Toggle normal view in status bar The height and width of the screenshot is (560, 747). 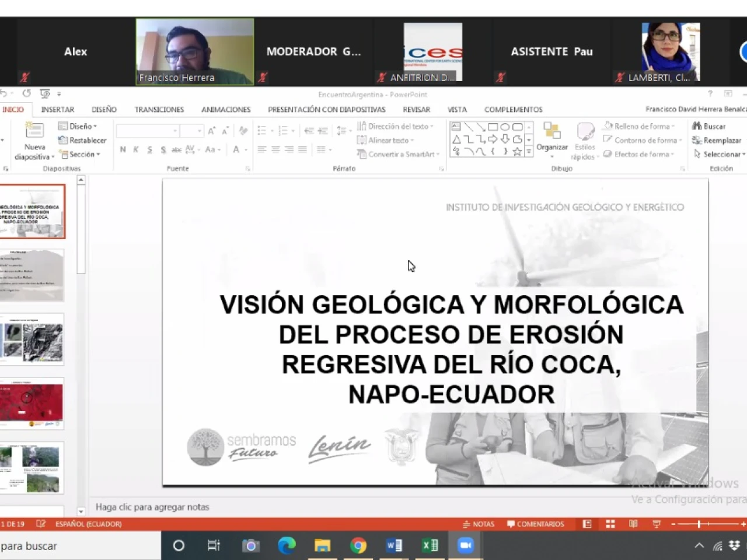(587, 524)
